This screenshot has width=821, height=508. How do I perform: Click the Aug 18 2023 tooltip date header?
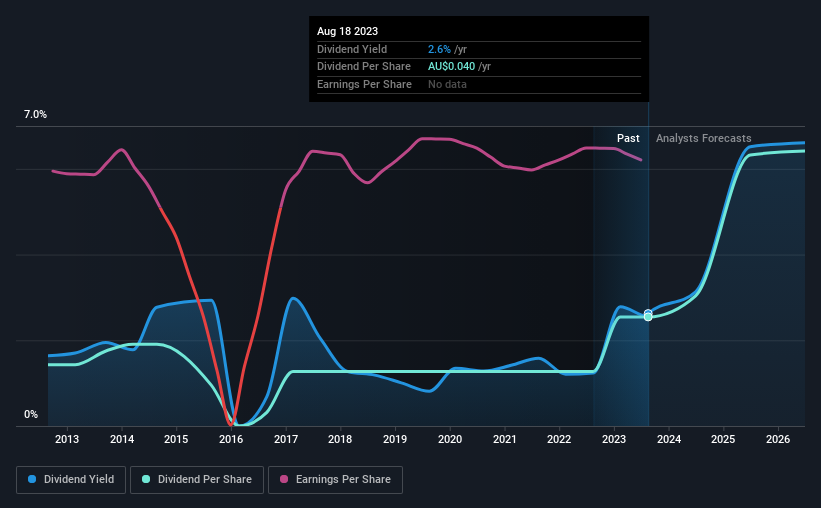pos(347,31)
